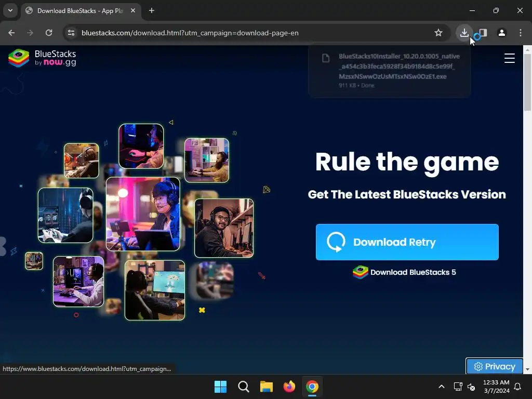The width and height of the screenshot is (532, 399).
Task: Open the tab search dropdown arrow
Action: pos(10,10)
